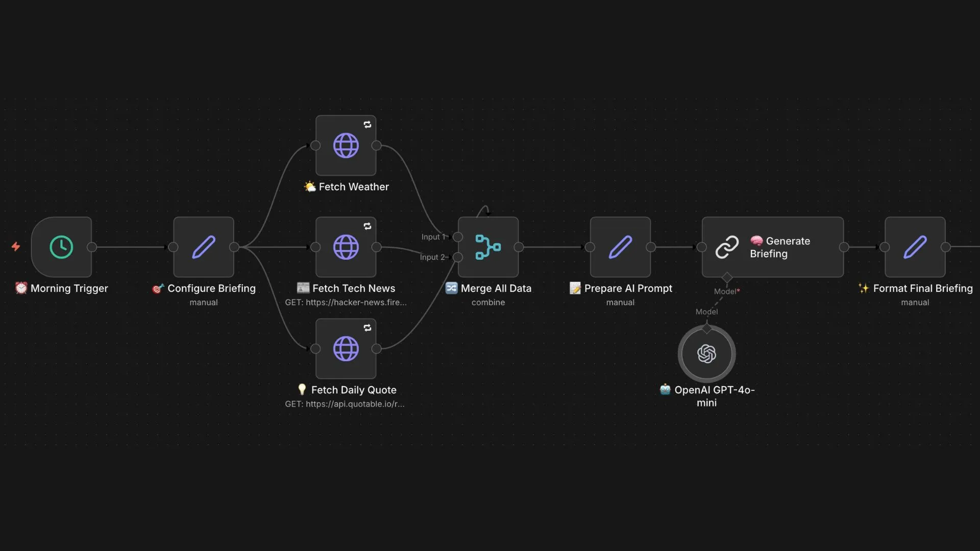Click the output port of Format Final Briefing
This screenshot has width=980, height=551.
[x=945, y=247]
